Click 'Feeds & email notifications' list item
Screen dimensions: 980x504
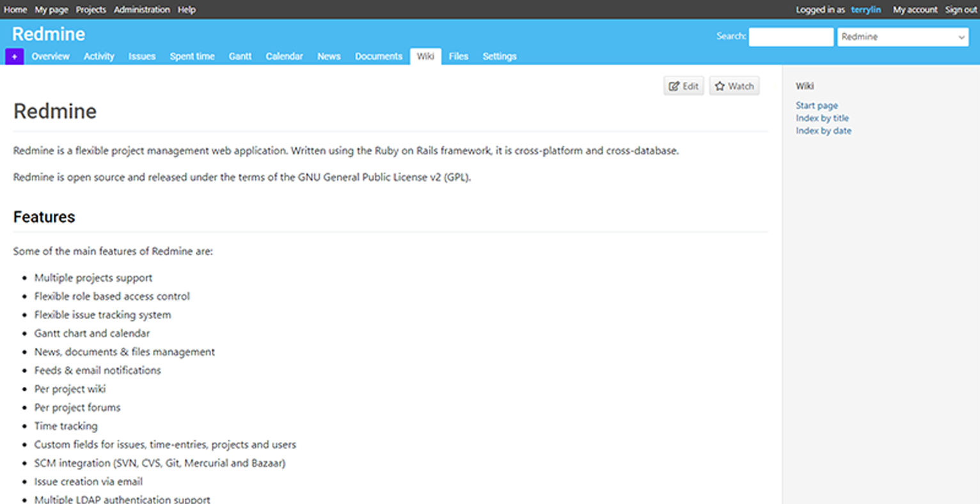[x=97, y=370]
